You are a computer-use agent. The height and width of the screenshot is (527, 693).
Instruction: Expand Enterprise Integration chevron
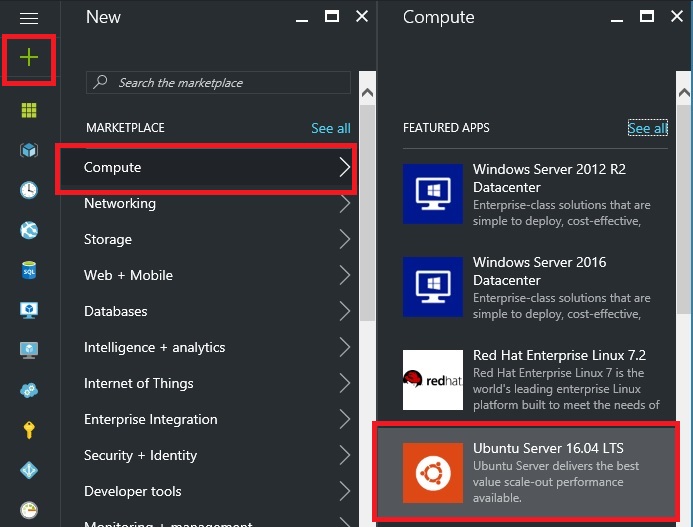click(x=345, y=419)
